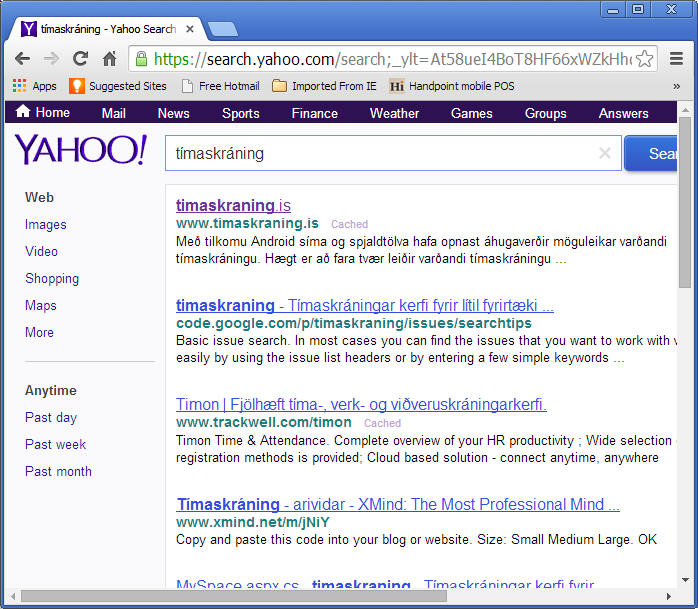The height and width of the screenshot is (609, 698).
Task: Switch to Video search results
Action: point(41,251)
